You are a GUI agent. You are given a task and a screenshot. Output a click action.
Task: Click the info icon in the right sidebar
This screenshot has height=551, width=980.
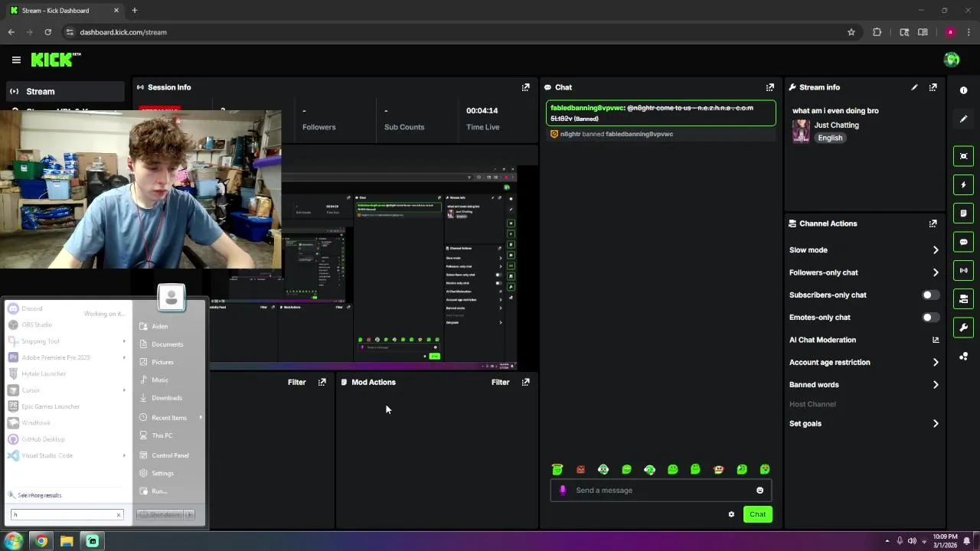click(x=963, y=90)
